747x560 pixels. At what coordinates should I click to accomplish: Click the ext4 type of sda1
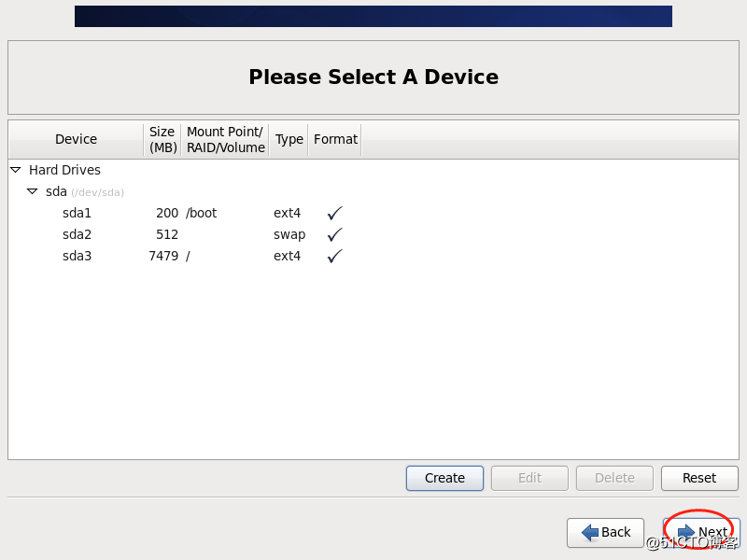(x=287, y=213)
